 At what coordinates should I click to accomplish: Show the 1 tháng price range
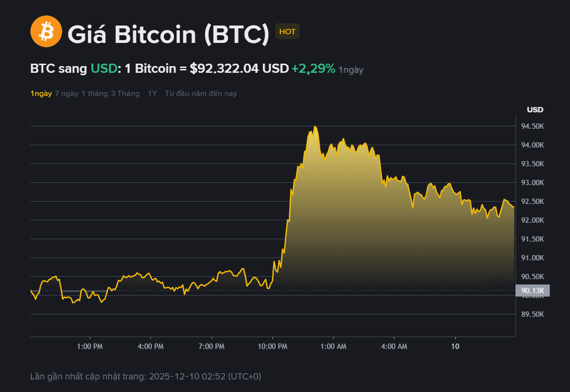[95, 94]
